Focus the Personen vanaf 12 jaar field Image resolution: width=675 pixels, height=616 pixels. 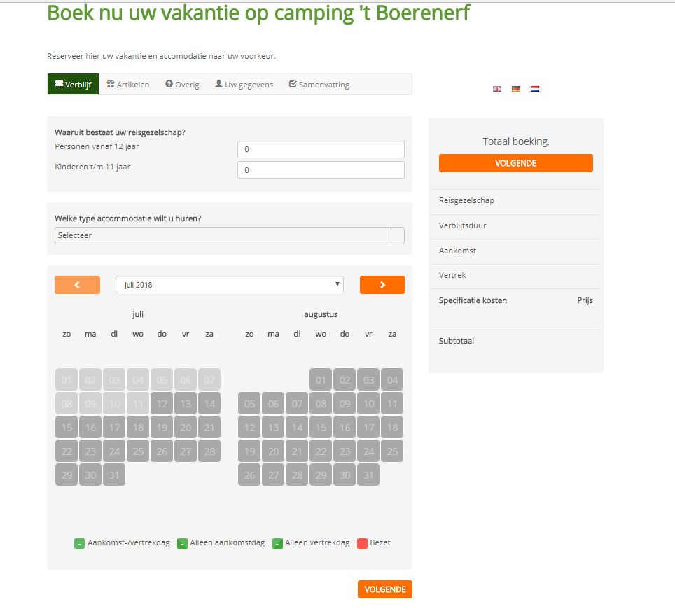(321, 149)
